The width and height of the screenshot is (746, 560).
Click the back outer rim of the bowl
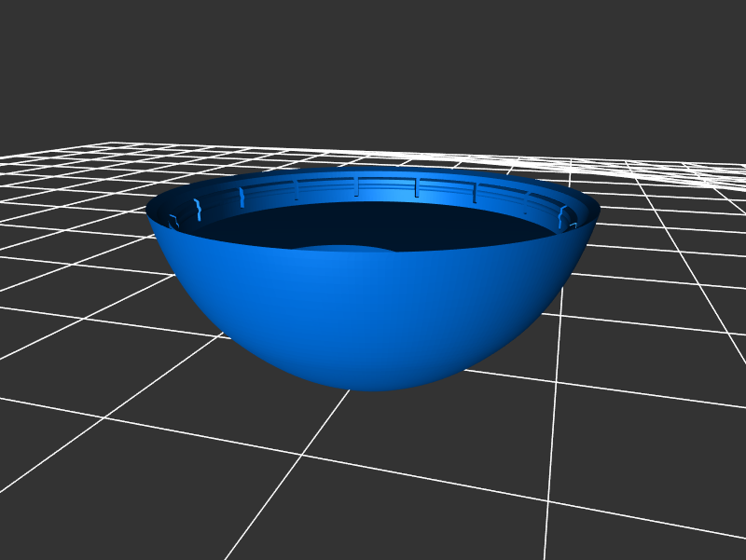pyautogui.click(x=373, y=172)
